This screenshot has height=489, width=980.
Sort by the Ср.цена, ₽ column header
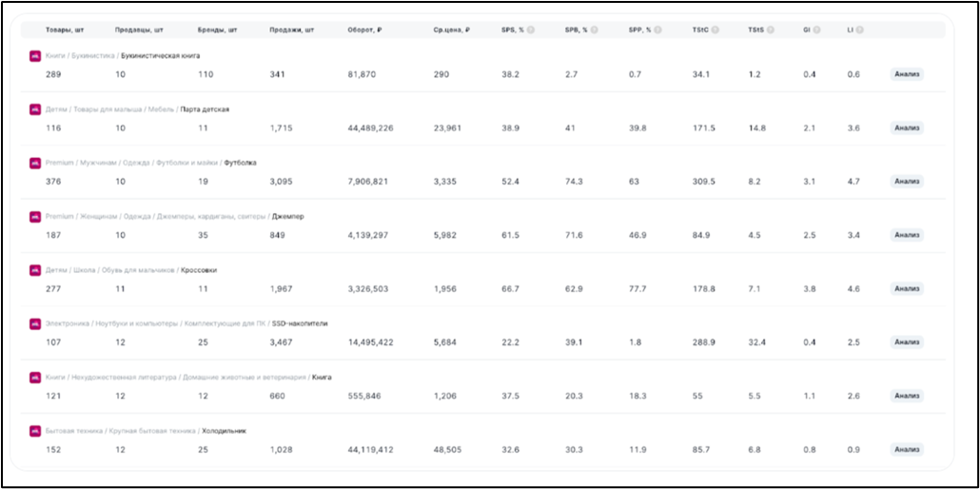coord(452,29)
